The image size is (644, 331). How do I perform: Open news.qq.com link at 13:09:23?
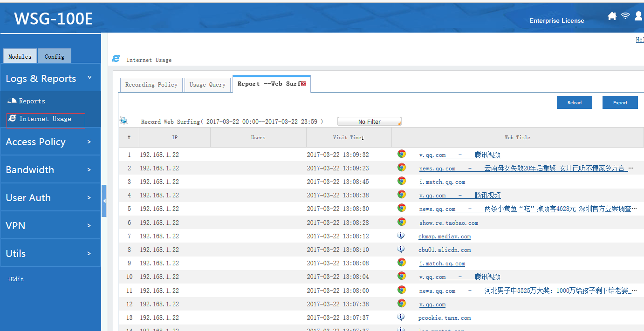pos(527,169)
